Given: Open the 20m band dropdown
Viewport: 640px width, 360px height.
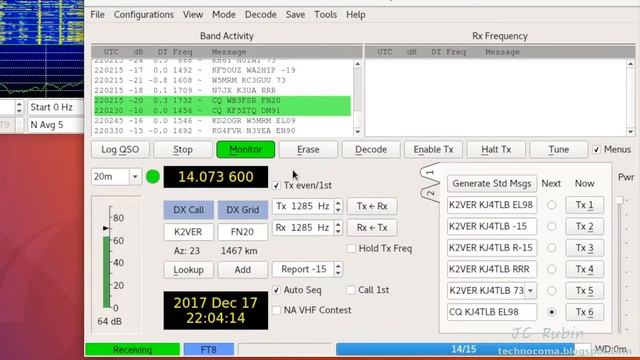Looking at the screenshot, I should click(135, 177).
